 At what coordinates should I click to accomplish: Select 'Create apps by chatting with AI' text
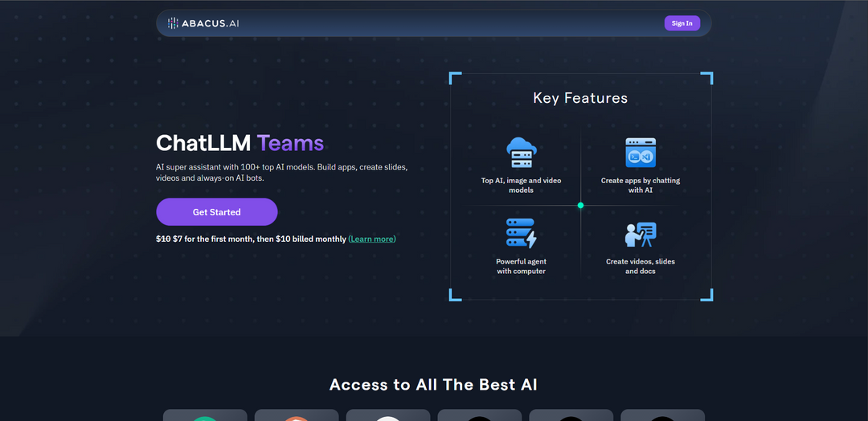641,186
